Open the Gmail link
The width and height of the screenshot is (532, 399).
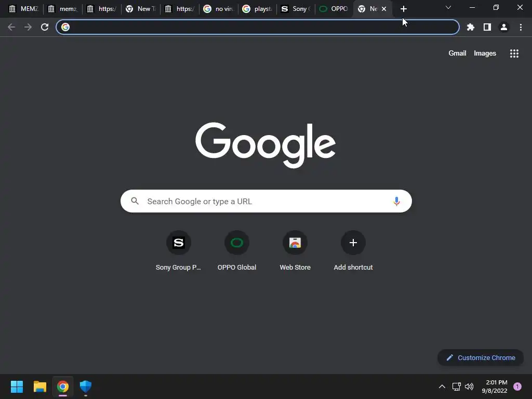pyautogui.click(x=457, y=54)
